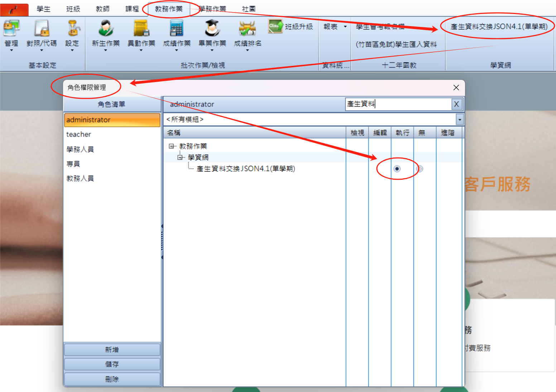Viewport: 556px width, 392px height.
Task: Click the 新增 button in role list
Action: (x=112, y=350)
